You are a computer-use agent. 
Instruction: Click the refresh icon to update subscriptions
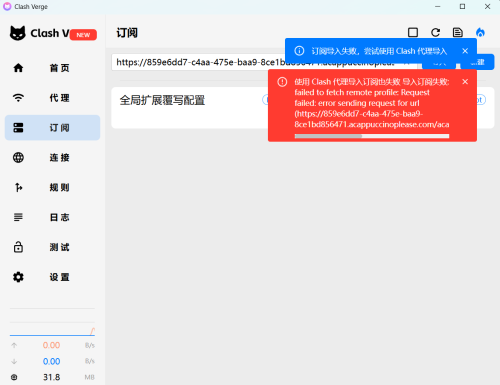coord(435,33)
